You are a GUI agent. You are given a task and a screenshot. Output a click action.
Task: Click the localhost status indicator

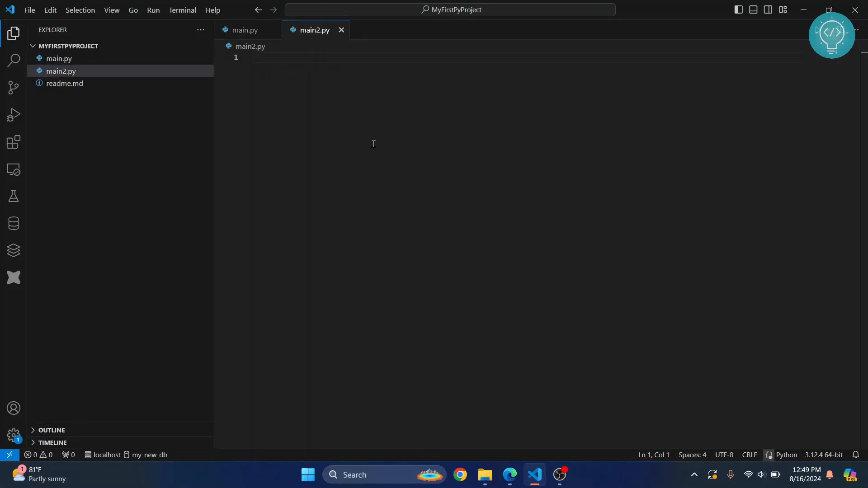point(103,455)
